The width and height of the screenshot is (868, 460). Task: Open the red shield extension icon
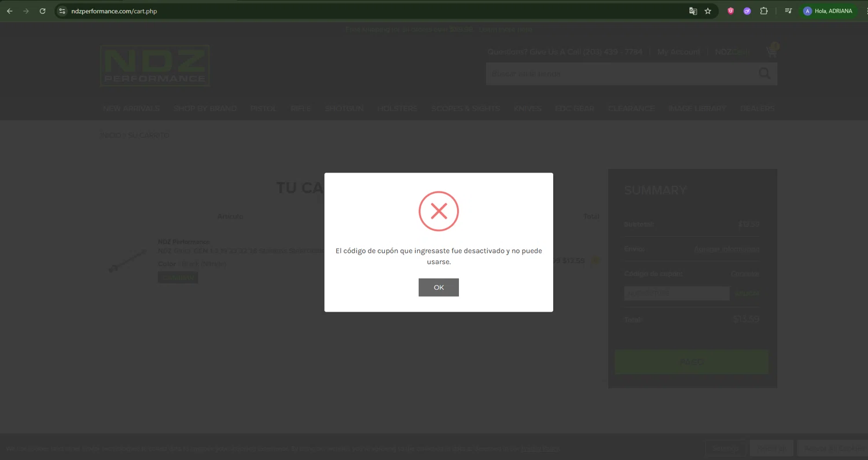(x=731, y=11)
